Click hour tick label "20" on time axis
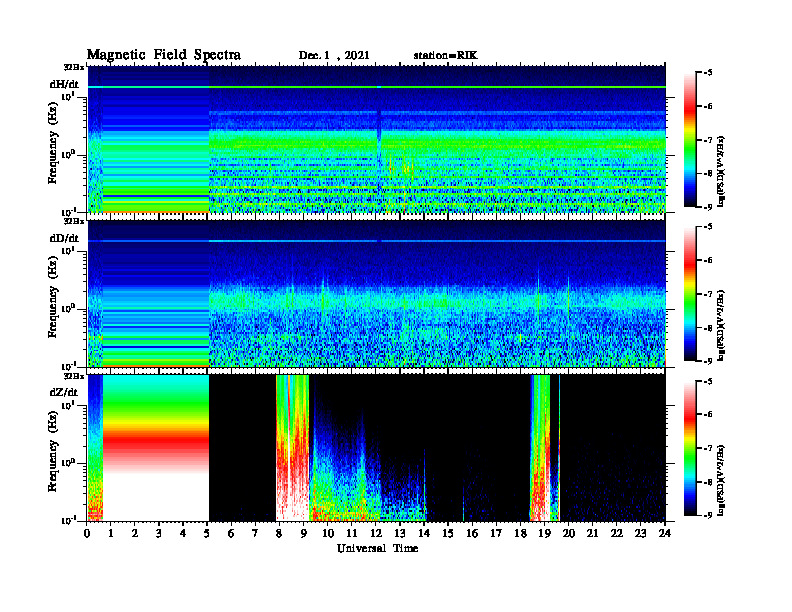 coord(568,534)
